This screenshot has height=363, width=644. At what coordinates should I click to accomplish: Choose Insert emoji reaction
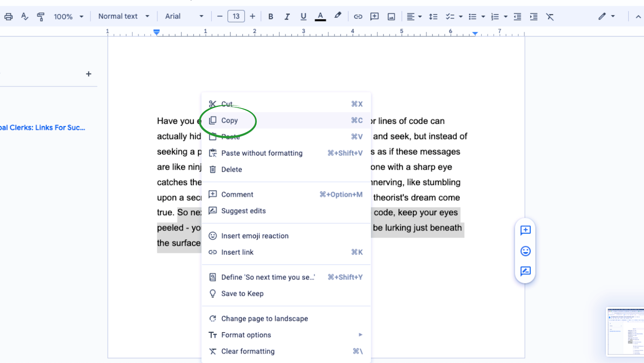[x=286, y=236]
